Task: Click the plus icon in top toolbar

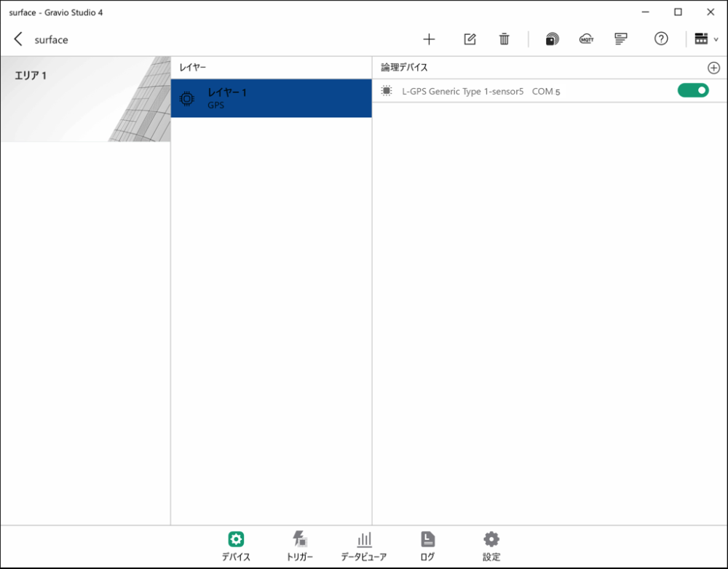Action: tap(429, 39)
